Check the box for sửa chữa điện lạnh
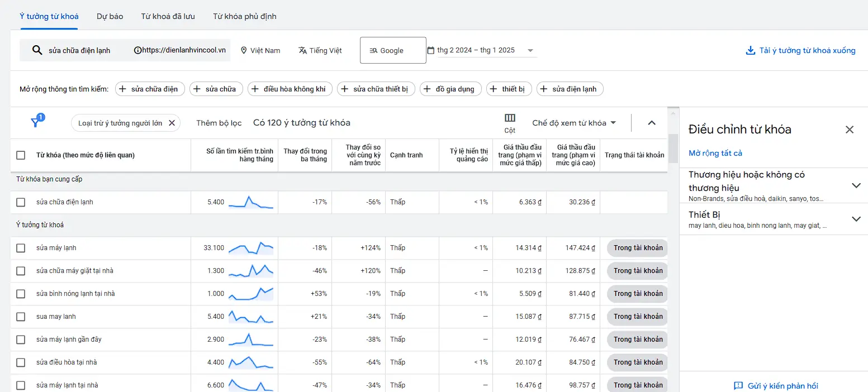 [x=21, y=202]
